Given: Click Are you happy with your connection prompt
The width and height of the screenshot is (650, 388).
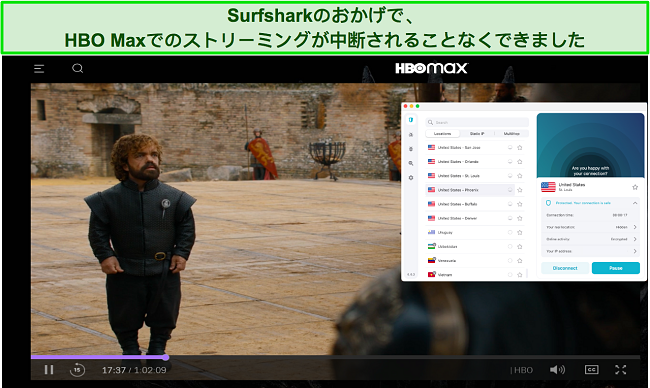Looking at the screenshot, I should 590,171.
